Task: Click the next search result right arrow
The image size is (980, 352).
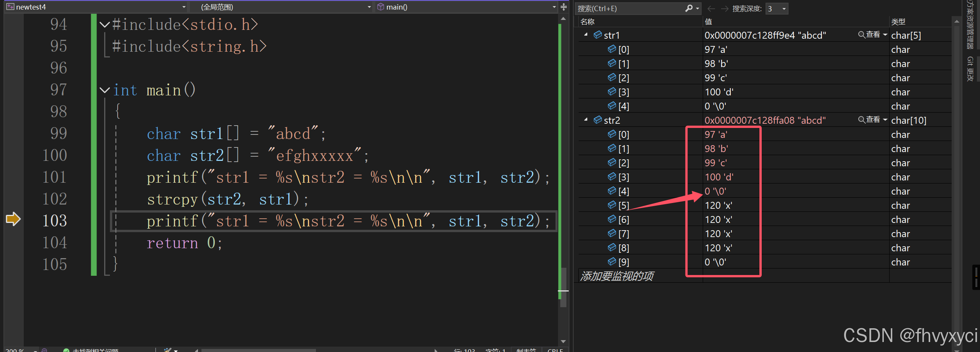Action: click(x=724, y=8)
